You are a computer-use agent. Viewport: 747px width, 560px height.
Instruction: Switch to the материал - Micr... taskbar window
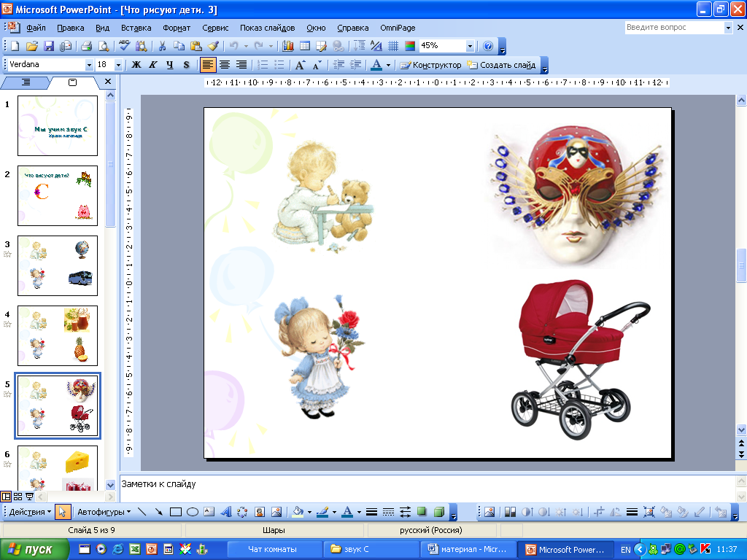[468, 549]
